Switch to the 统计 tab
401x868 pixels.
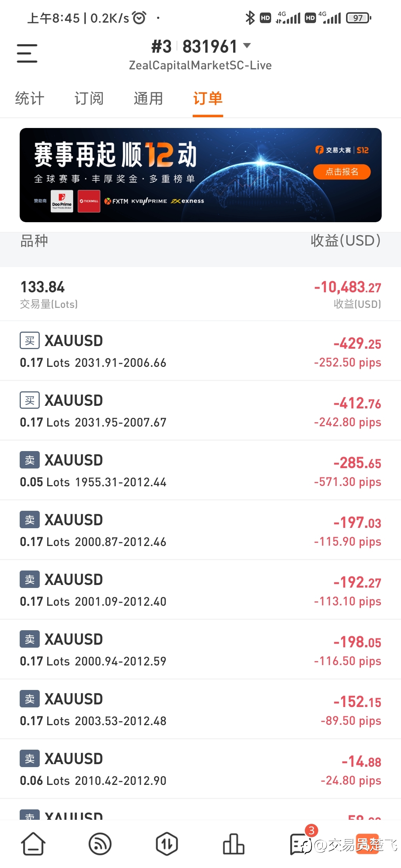[30, 99]
